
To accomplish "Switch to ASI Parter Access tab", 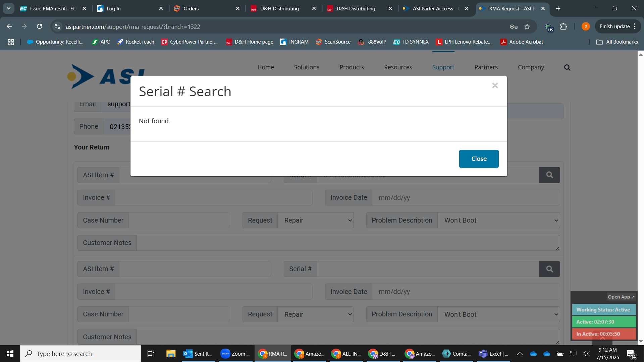I will click(436, 8).
